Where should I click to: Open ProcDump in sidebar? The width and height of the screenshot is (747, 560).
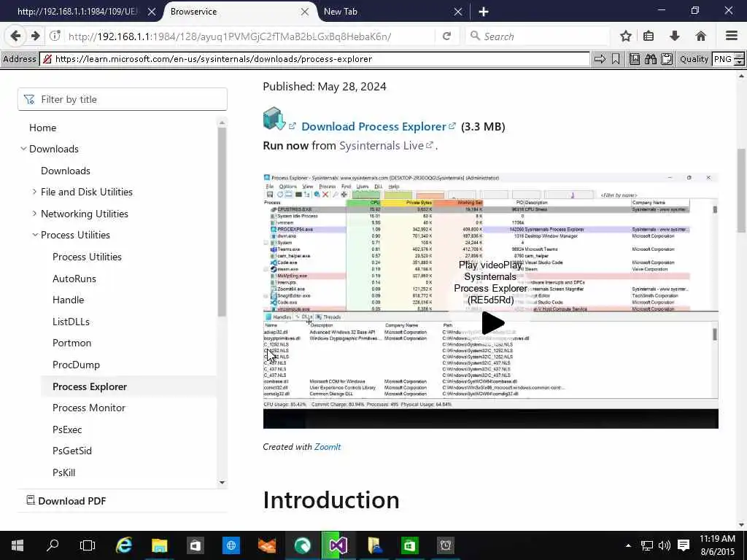point(76,365)
